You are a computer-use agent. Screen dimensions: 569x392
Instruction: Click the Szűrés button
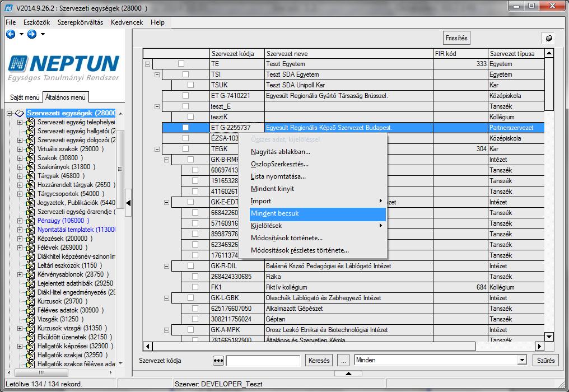pyautogui.click(x=545, y=361)
